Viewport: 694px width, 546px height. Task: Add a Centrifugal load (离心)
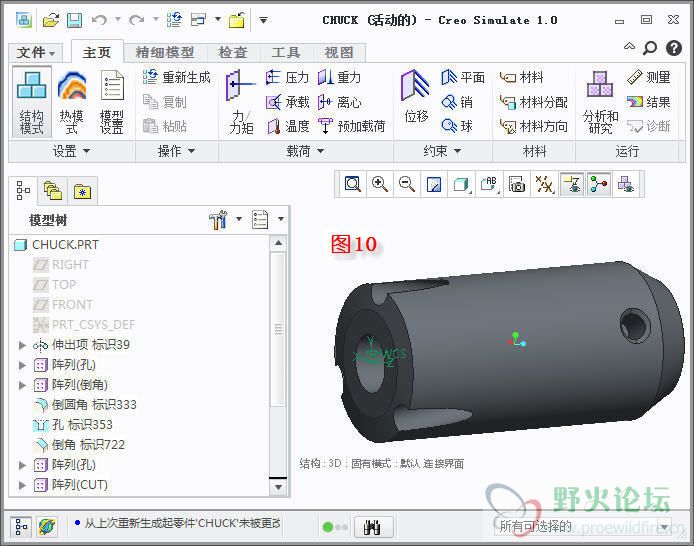(339, 102)
